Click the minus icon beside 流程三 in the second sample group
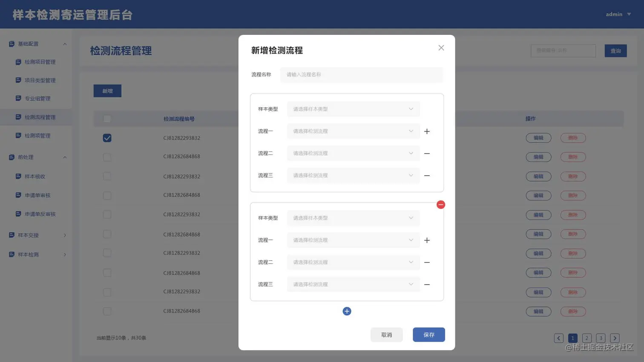 click(x=427, y=285)
